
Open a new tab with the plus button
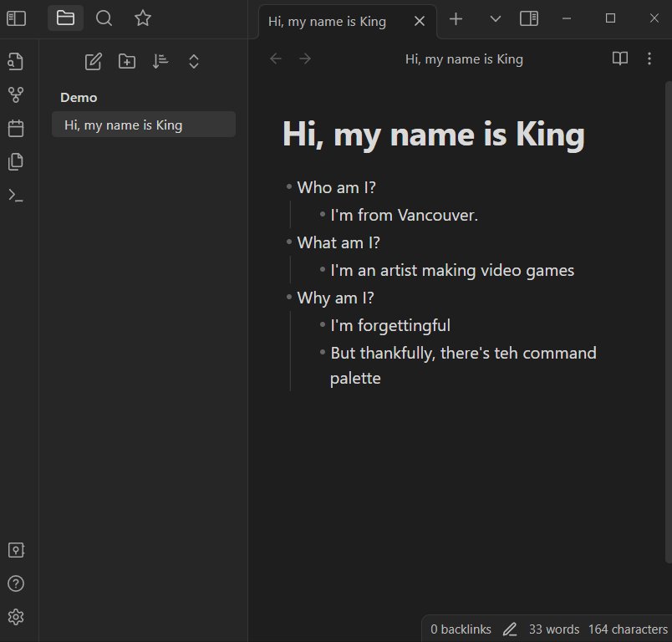click(x=456, y=19)
